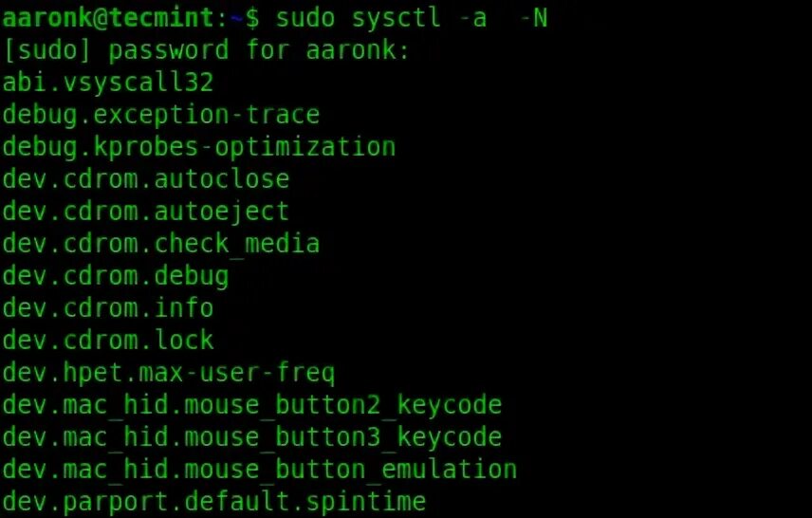This screenshot has height=518, width=812.
Task: Click the aaronk@tecmint prompt text
Action: pos(107,18)
